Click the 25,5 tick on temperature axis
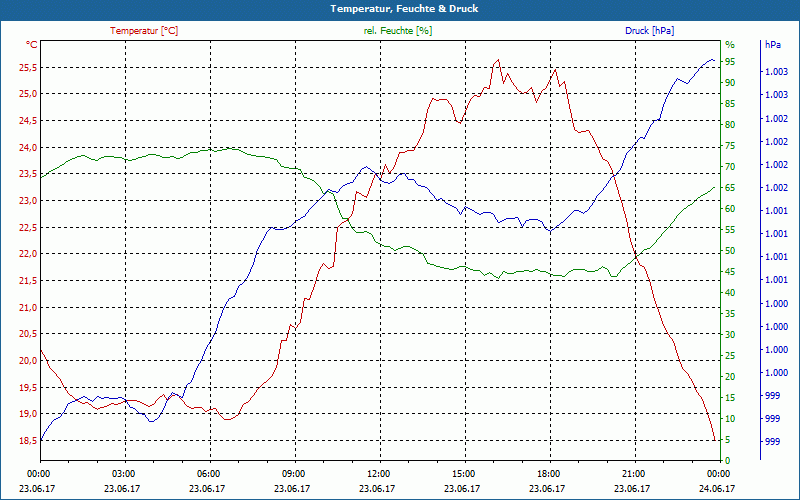This screenshot has height=500, width=800. (28, 68)
